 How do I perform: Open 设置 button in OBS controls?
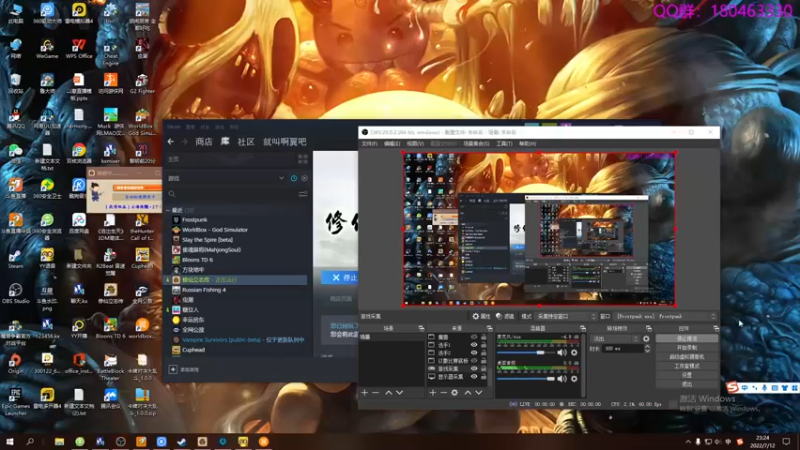[687, 376]
